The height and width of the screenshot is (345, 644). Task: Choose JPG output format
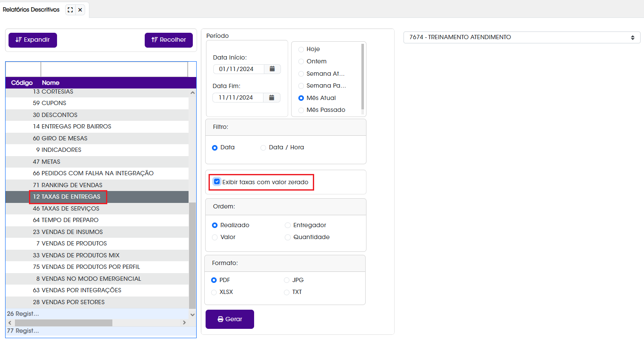click(287, 280)
